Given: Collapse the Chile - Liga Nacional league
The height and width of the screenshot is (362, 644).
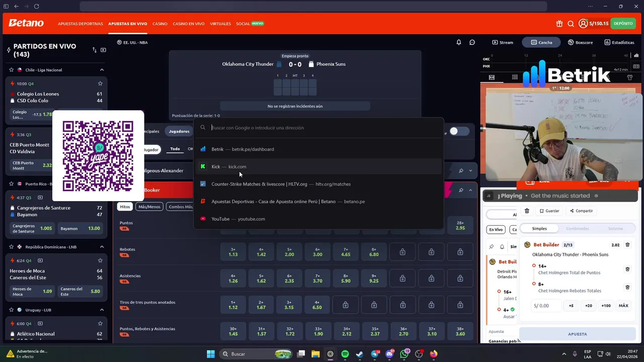Looking at the screenshot, I should [102, 70].
